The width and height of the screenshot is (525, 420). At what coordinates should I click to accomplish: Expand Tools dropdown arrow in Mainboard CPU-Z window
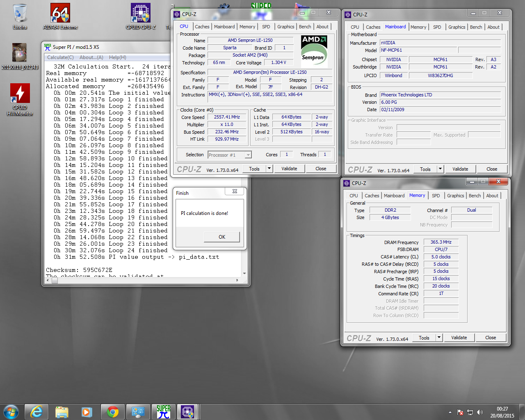click(440, 169)
